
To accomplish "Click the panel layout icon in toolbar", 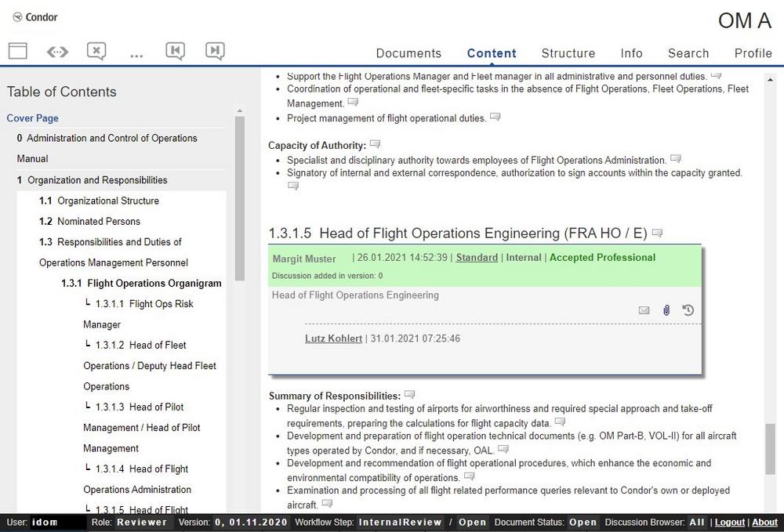I will [x=17, y=52].
